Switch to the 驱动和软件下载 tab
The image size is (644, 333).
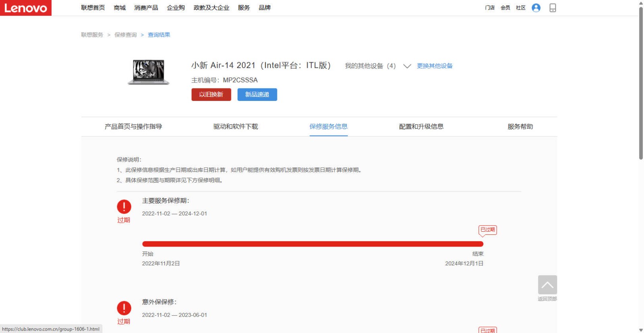click(235, 127)
